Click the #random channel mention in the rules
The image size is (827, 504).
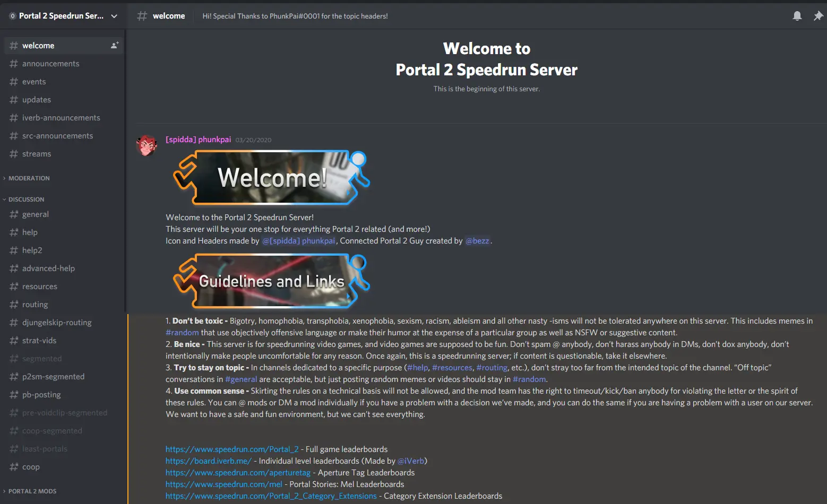point(182,332)
